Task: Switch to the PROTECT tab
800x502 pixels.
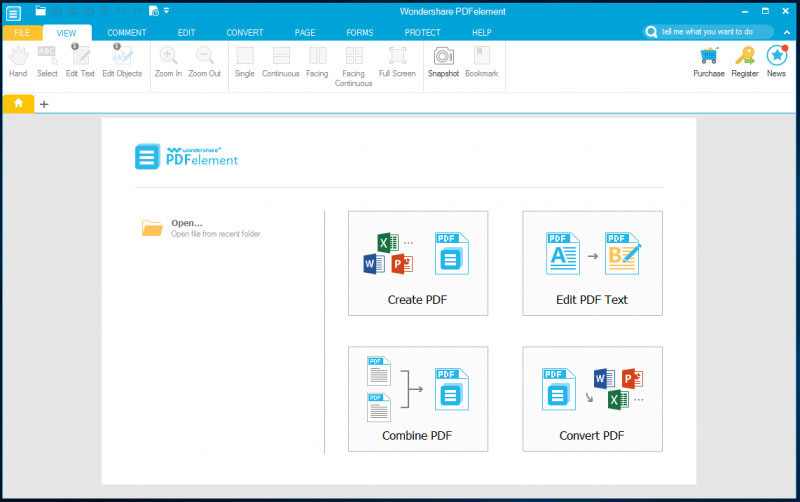Action: tap(422, 33)
